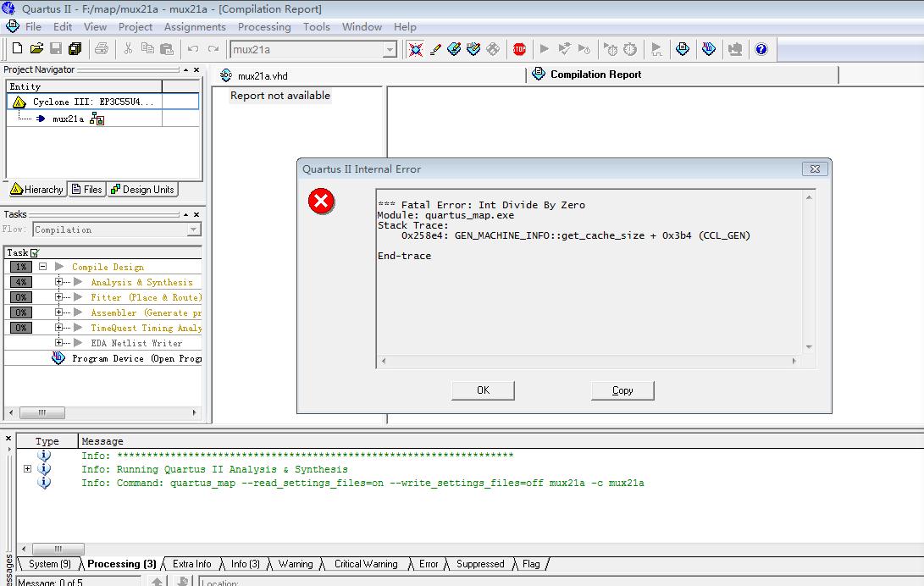924x586 pixels.
Task: Click the Program Device icon in Tasks
Action: [58, 358]
